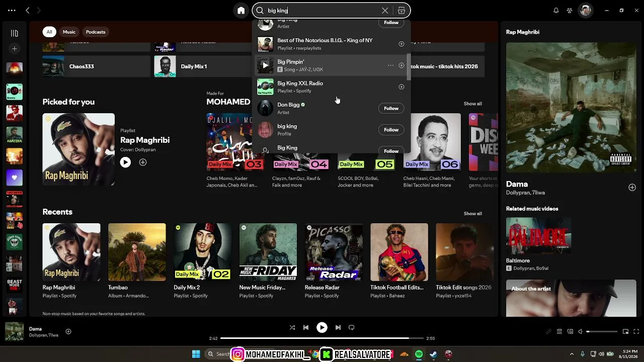Adjust the Spotify volume slider
This screenshot has height=362, width=644.
pyautogui.click(x=602, y=332)
